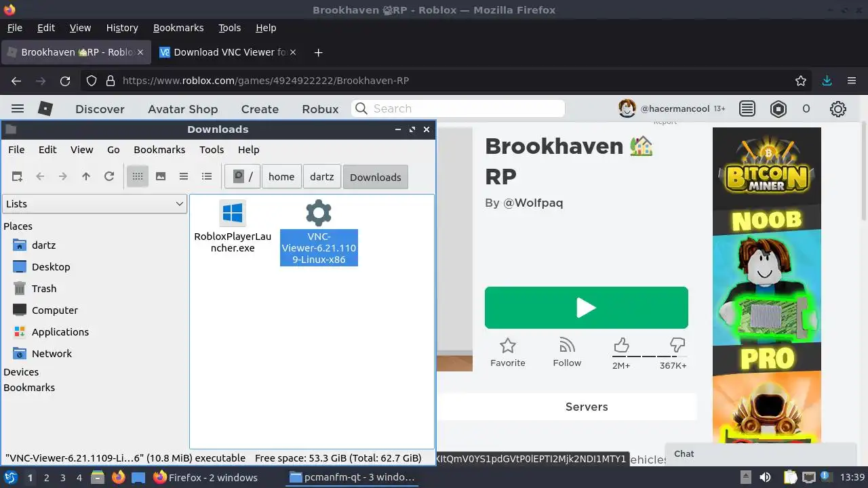Switch file manager to icon view
Image resolution: width=868 pixels, height=488 pixels.
[x=138, y=176]
